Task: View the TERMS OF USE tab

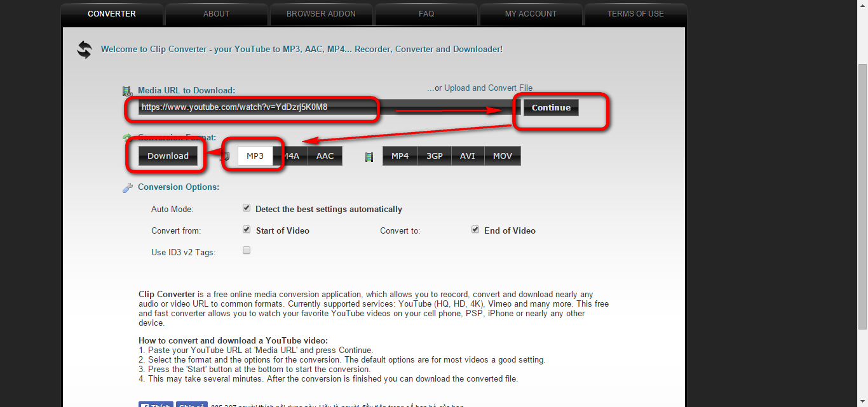Action: pyautogui.click(x=635, y=14)
